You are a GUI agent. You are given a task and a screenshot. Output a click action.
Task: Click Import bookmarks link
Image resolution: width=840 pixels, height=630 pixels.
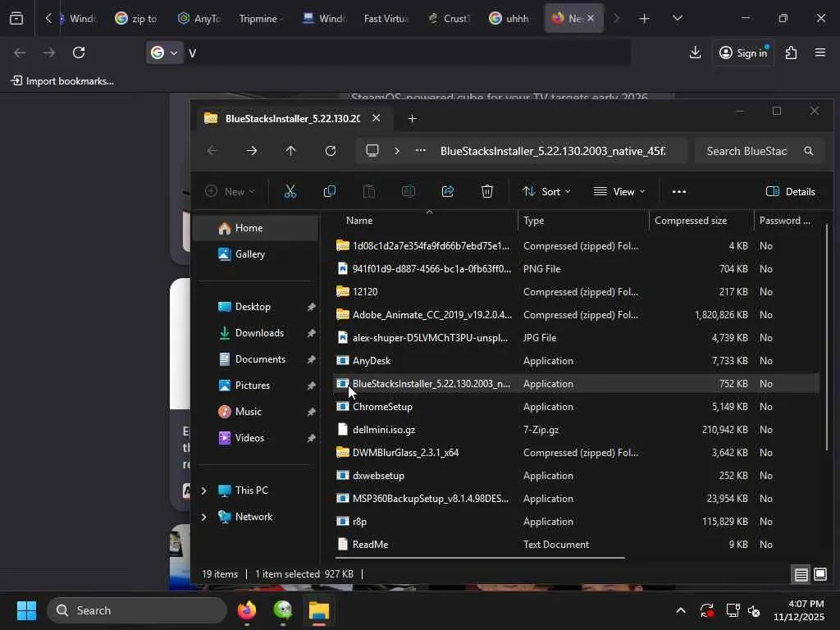point(62,81)
